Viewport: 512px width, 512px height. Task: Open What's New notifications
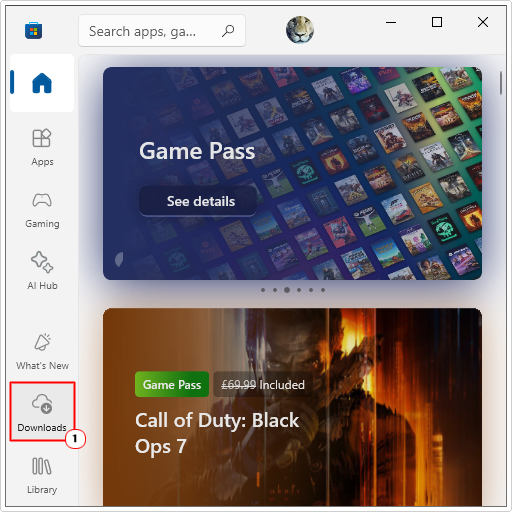[x=42, y=351]
